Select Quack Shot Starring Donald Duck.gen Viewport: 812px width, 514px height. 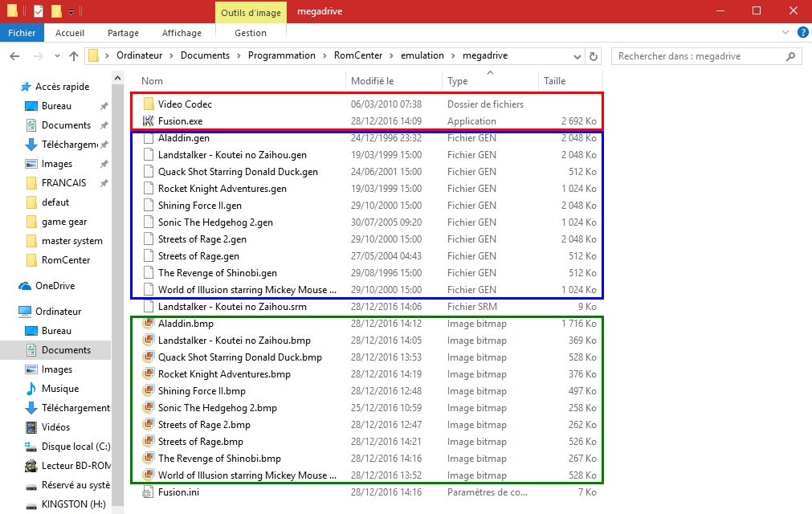(x=238, y=172)
